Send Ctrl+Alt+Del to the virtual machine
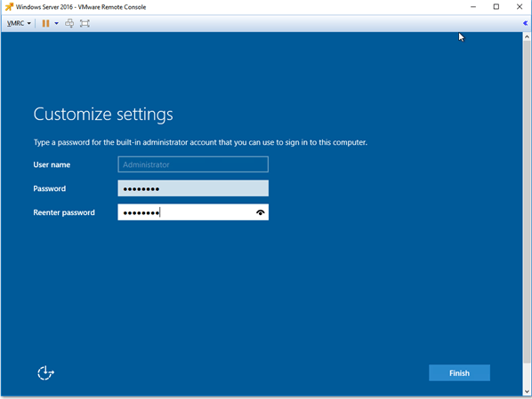This screenshot has height=399, width=532. point(69,23)
